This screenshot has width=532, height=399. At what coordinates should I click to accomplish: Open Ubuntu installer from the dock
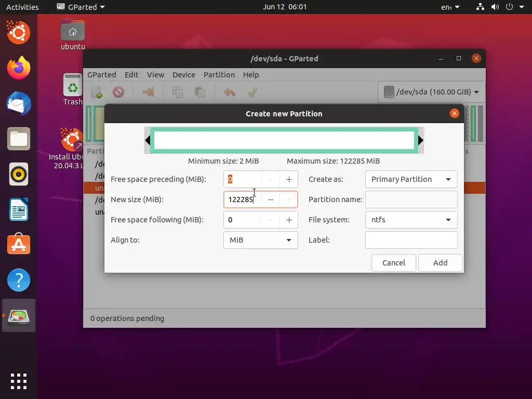[19, 33]
